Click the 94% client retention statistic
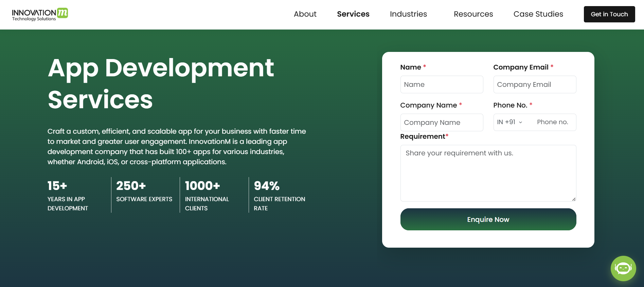The width and height of the screenshot is (644, 287). coord(280,195)
